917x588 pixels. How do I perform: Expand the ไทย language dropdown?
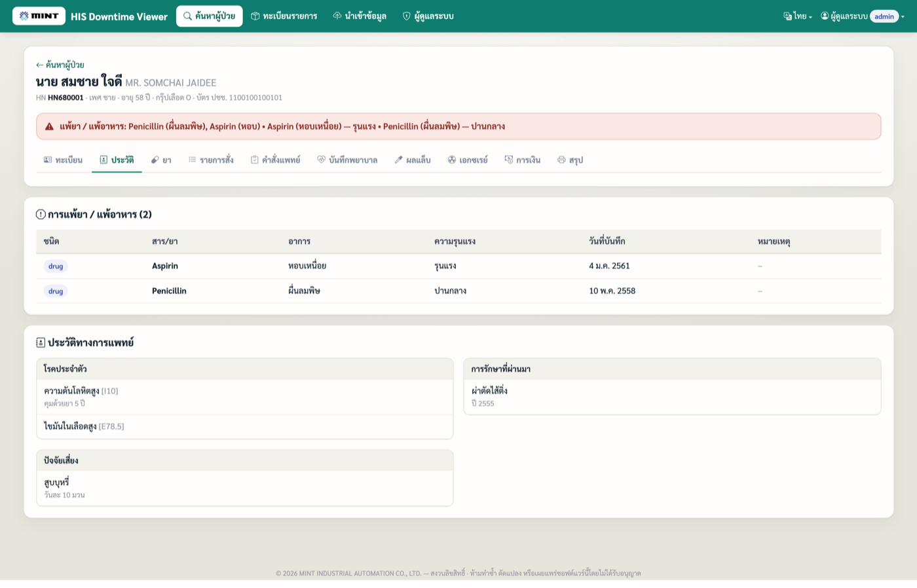tap(798, 16)
